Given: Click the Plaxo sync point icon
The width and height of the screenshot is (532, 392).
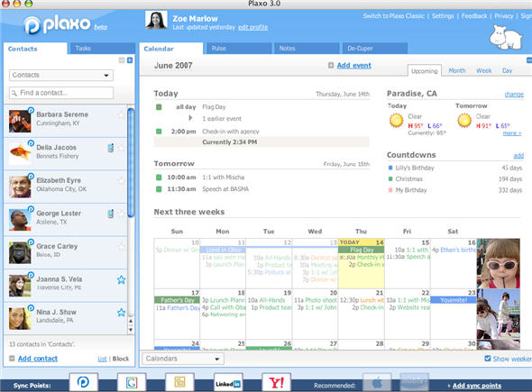Looking at the screenshot, I should click(x=84, y=382).
